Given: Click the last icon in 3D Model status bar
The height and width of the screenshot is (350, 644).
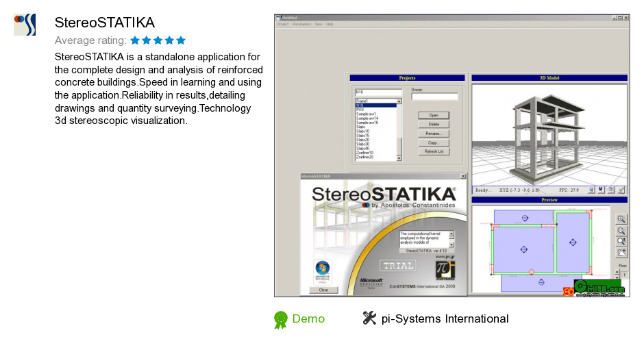Looking at the screenshot, I should click(621, 190).
